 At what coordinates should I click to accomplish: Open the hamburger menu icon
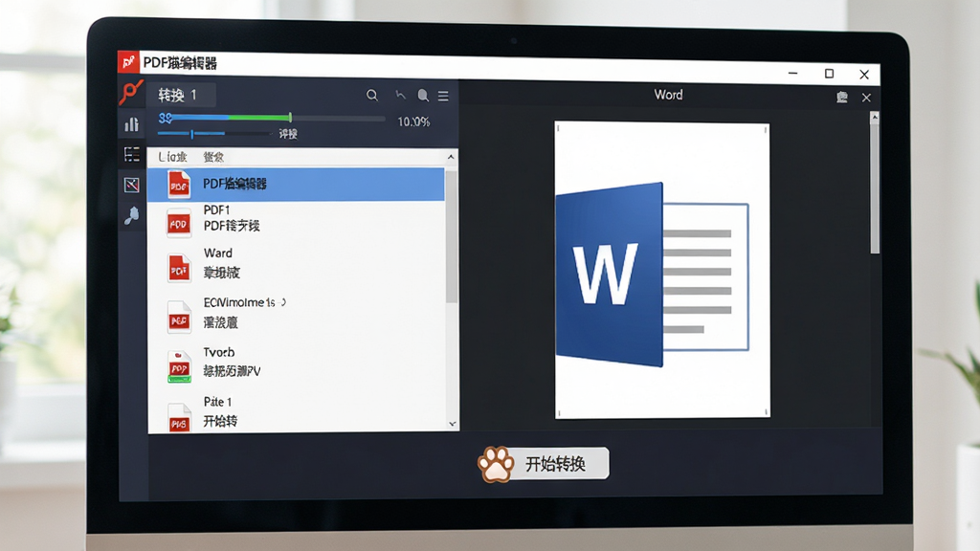[443, 96]
